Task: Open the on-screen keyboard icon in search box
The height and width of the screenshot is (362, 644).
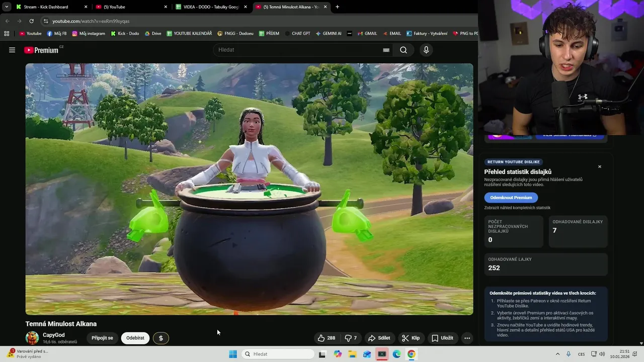Action: coord(386,50)
